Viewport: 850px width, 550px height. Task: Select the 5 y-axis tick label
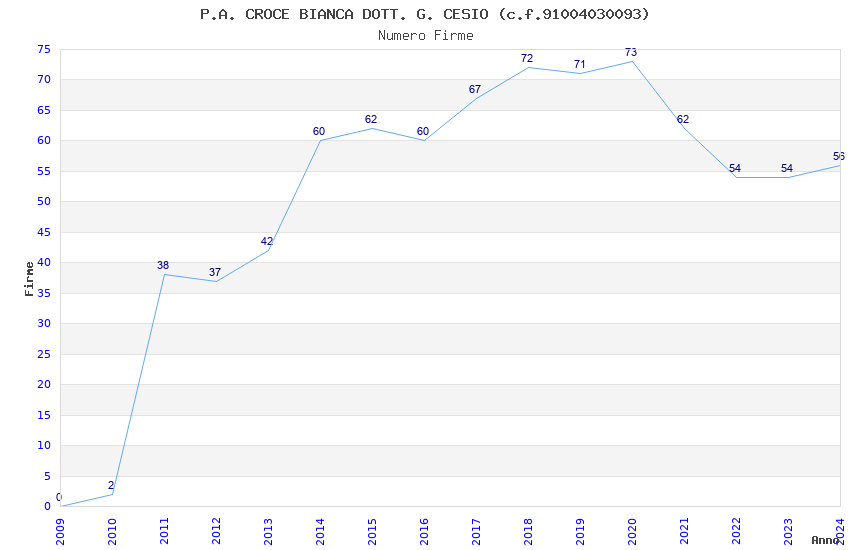click(47, 476)
